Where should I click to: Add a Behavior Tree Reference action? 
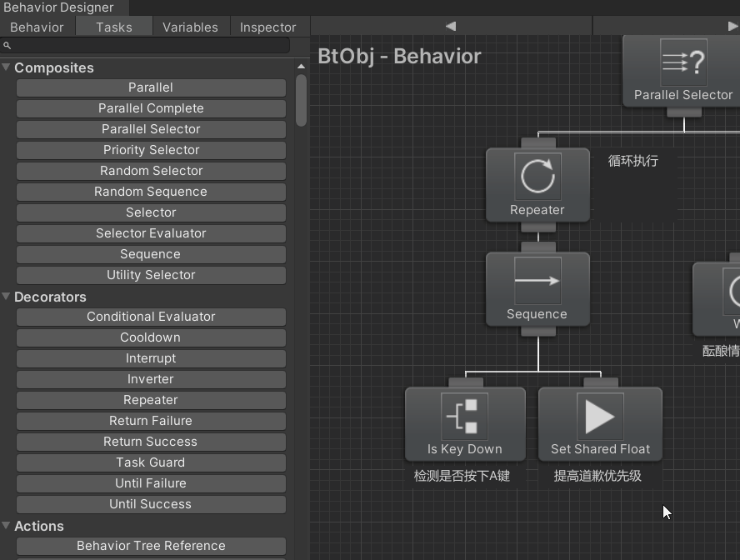click(x=151, y=546)
